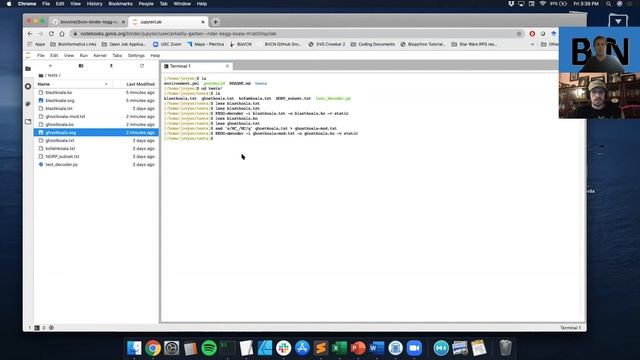The width and height of the screenshot is (640, 360).
Task: Open Chrome home page button
Action: pos(62,33)
